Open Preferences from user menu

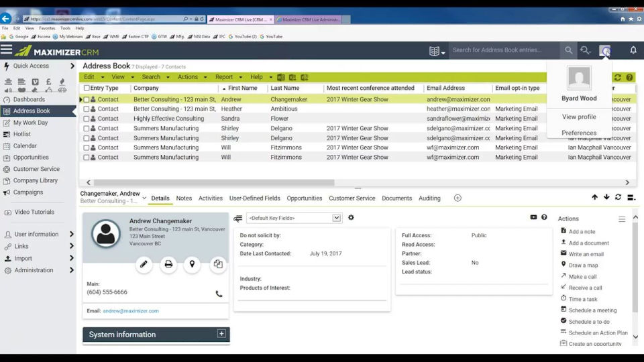[x=579, y=133]
